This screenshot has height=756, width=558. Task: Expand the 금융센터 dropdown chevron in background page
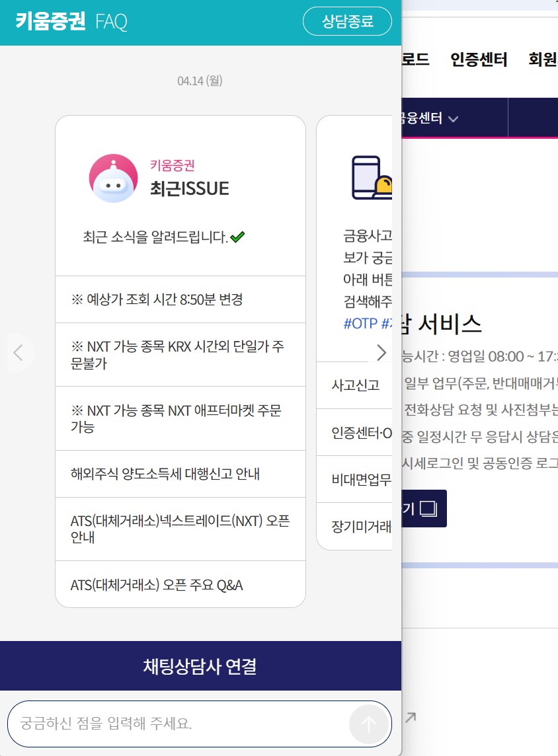coord(453,118)
